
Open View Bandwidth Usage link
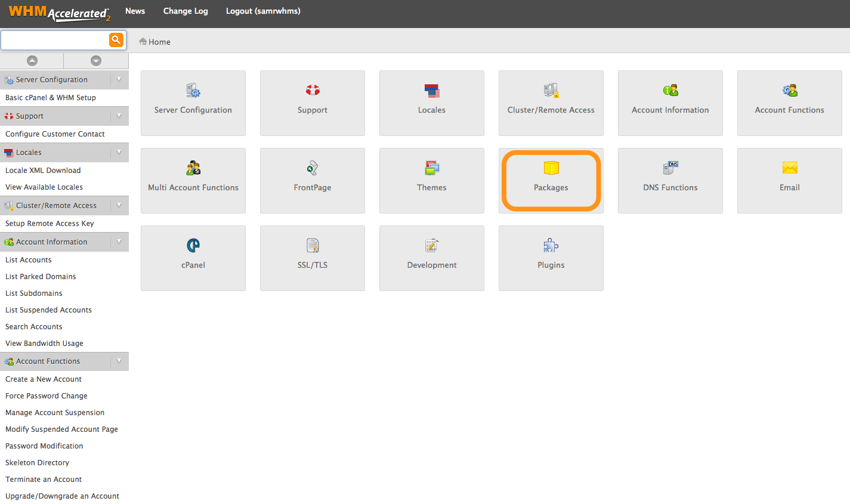coord(44,344)
